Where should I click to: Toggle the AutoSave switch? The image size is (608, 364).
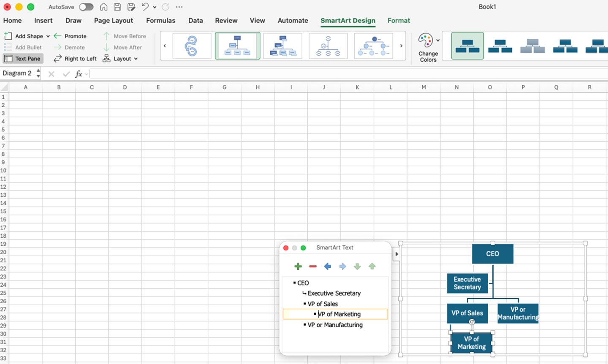tap(86, 7)
